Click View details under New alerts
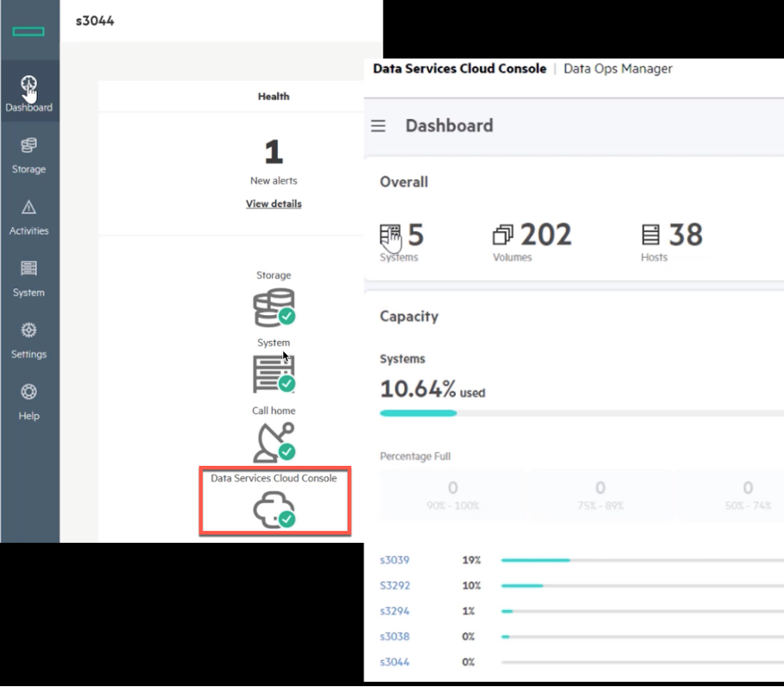784x687 pixels. (x=274, y=204)
